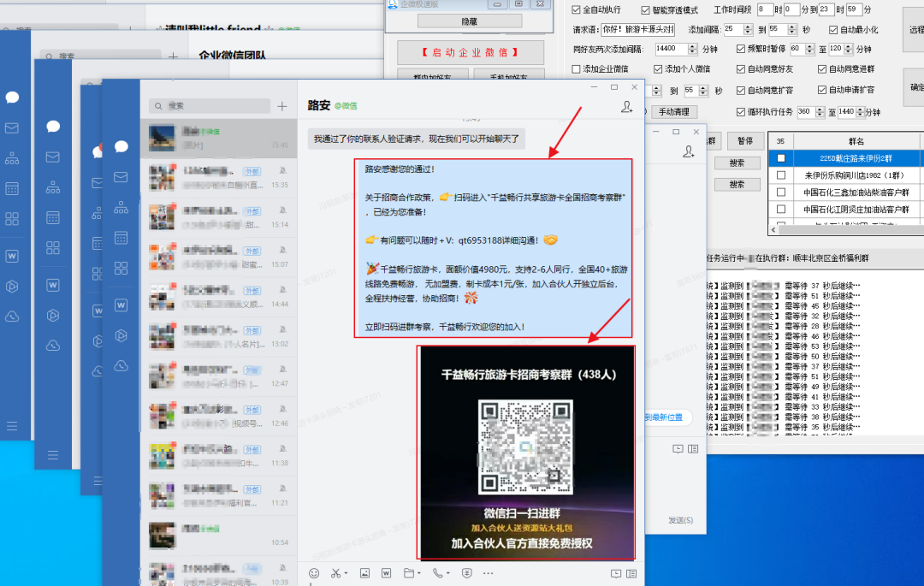924x586 pixels.
Task: Enable 添加企业微信 checkbox
Action: point(577,69)
